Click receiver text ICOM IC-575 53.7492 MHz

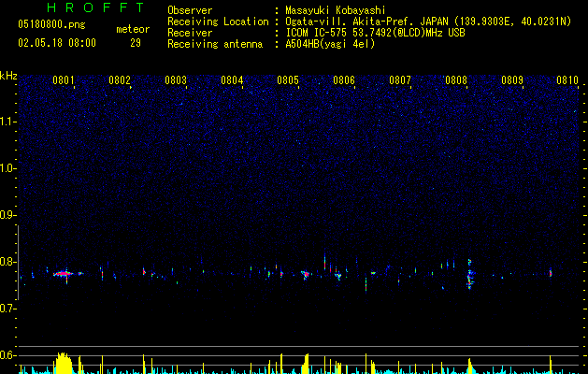click(x=375, y=33)
